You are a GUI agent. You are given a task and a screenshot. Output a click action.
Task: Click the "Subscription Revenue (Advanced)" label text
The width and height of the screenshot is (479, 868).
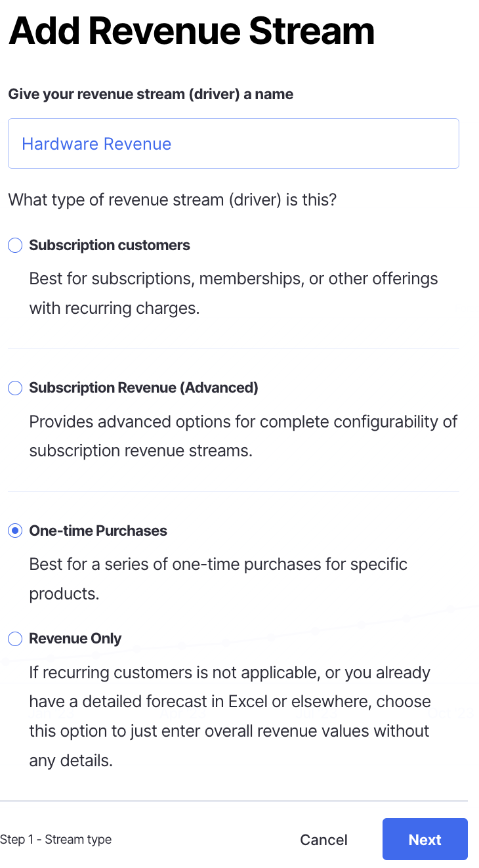144,388
